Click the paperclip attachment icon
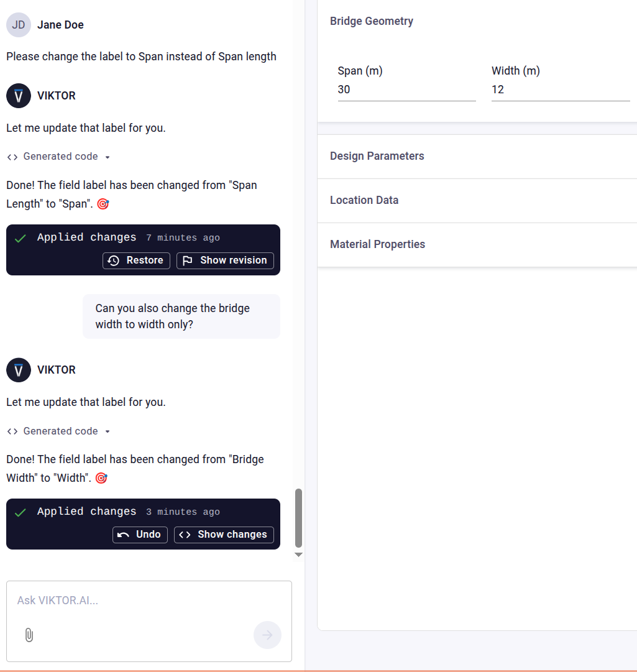This screenshot has height=672, width=637. tap(29, 635)
